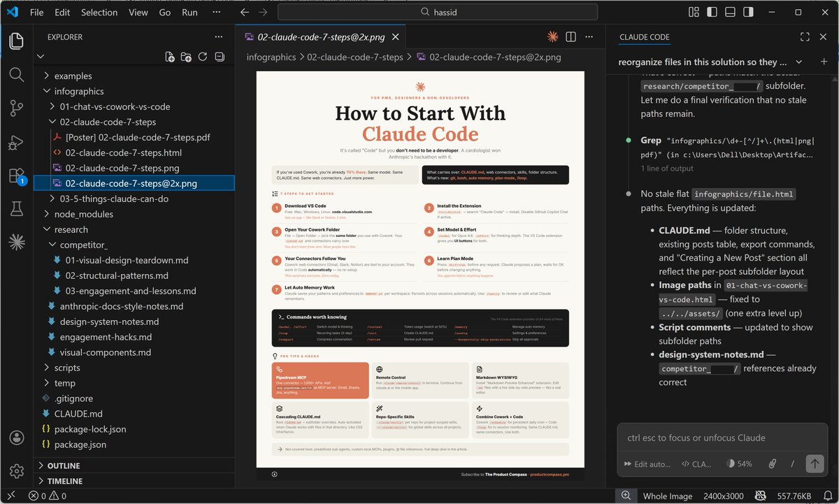839x504 pixels.
Task: Open the Run menu
Action: coord(189,12)
